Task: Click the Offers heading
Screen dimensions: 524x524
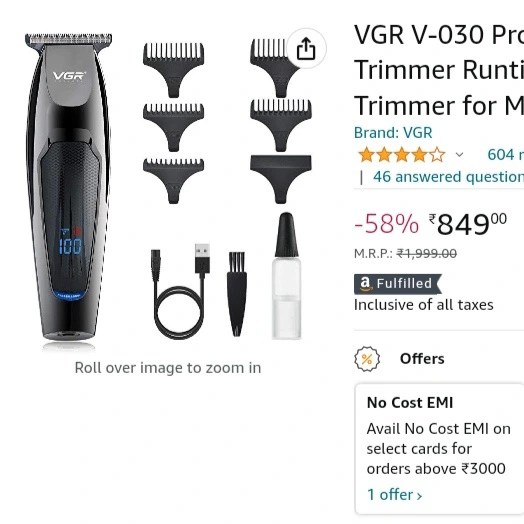Action: (x=422, y=359)
